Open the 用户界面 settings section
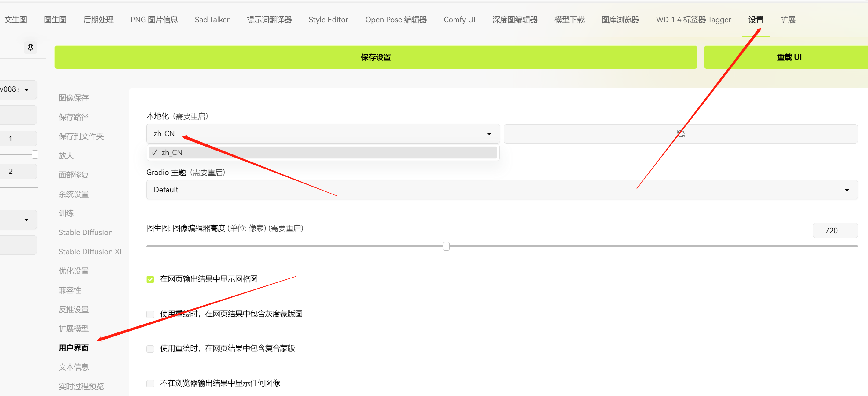Screen dimensions: 868x396 [73, 348]
